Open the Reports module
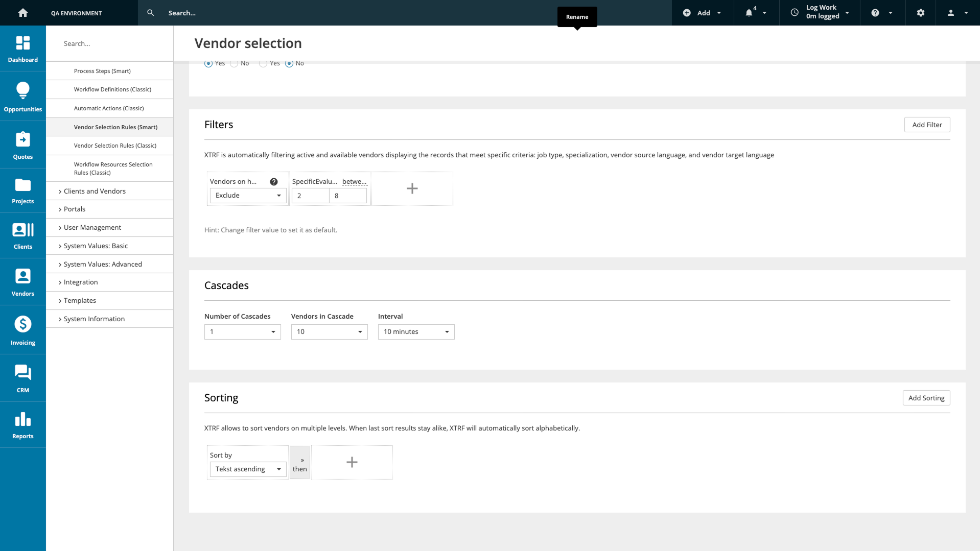 pos(23,425)
